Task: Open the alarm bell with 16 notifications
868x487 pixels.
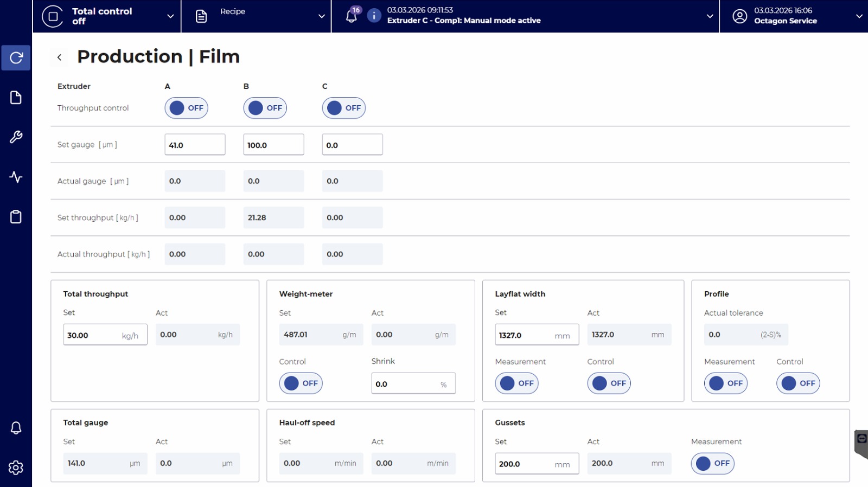Action: pyautogui.click(x=352, y=16)
